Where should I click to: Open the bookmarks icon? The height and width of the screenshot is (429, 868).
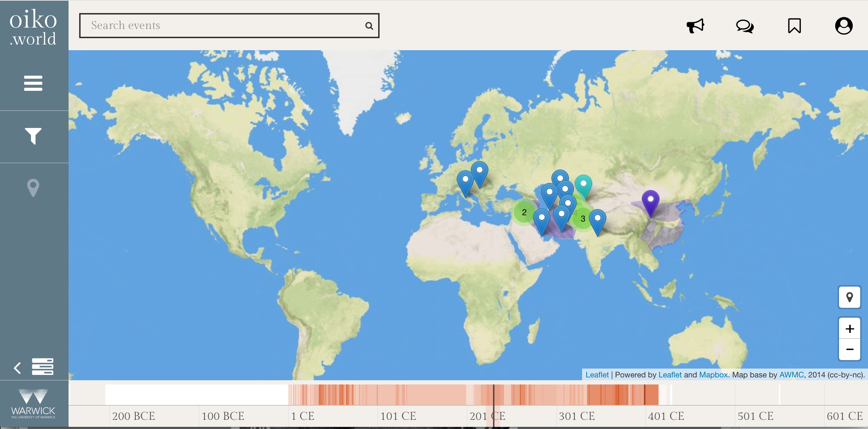(x=794, y=26)
